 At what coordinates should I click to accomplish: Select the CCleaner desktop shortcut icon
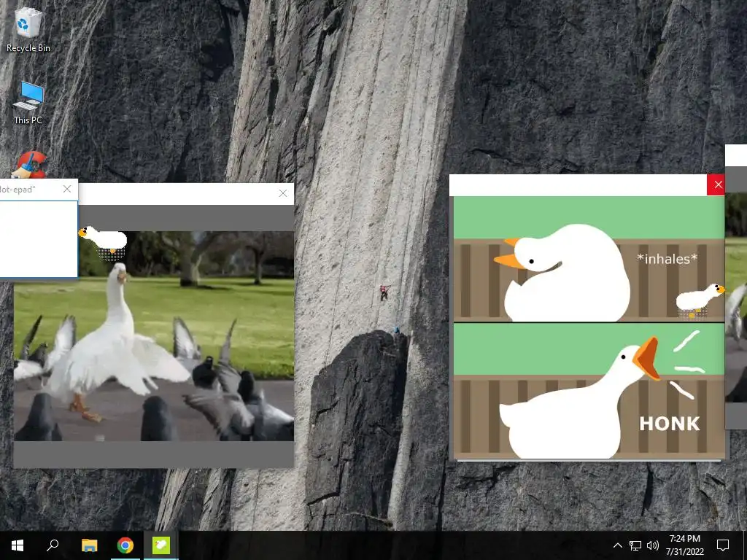(x=29, y=165)
